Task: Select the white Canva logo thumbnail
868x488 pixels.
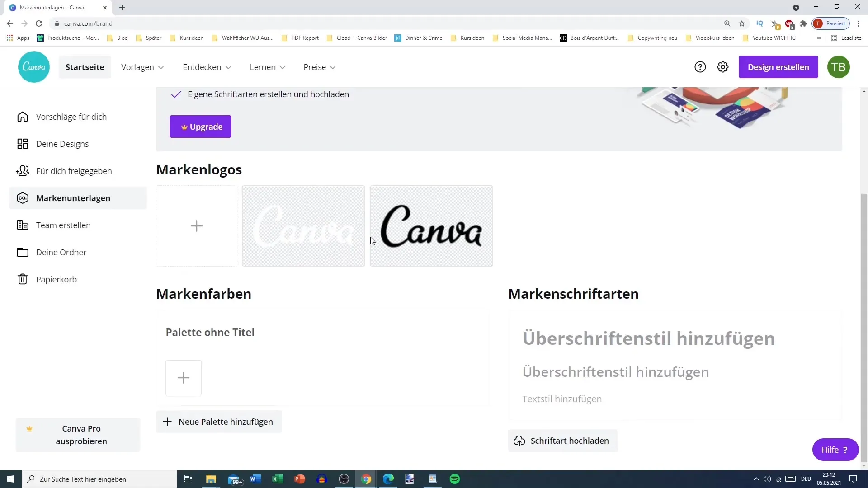Action: pyautogui.click(x=303, y=226)
